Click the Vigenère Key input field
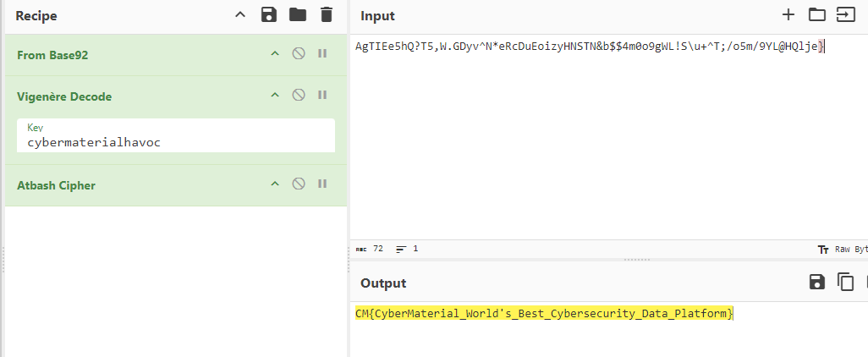The width and height of the screenshot is (868, 357). [x=176, y=142]
